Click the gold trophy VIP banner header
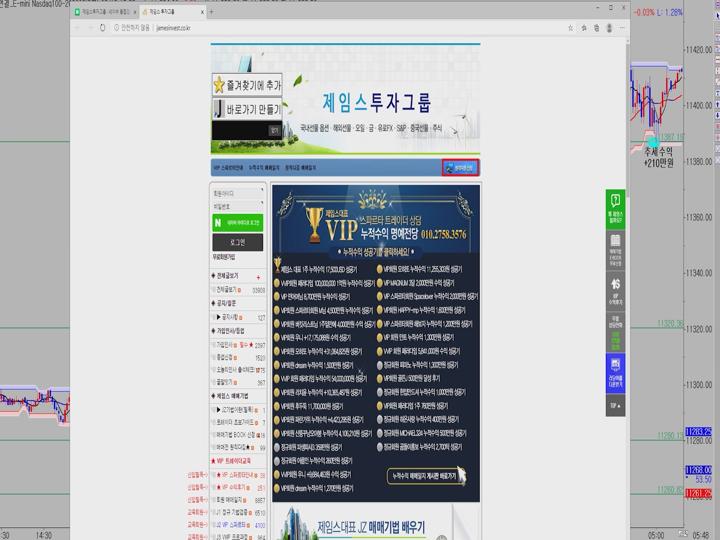Image resolution: width=720 pixels, height=540 pixels. pyautogui.click(x=376, y=223)
